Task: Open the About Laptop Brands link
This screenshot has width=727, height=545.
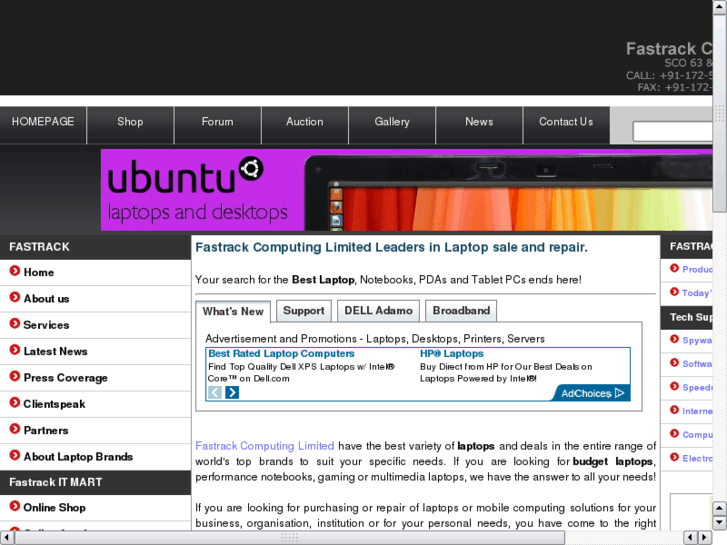Action: [x=78, y=457]
